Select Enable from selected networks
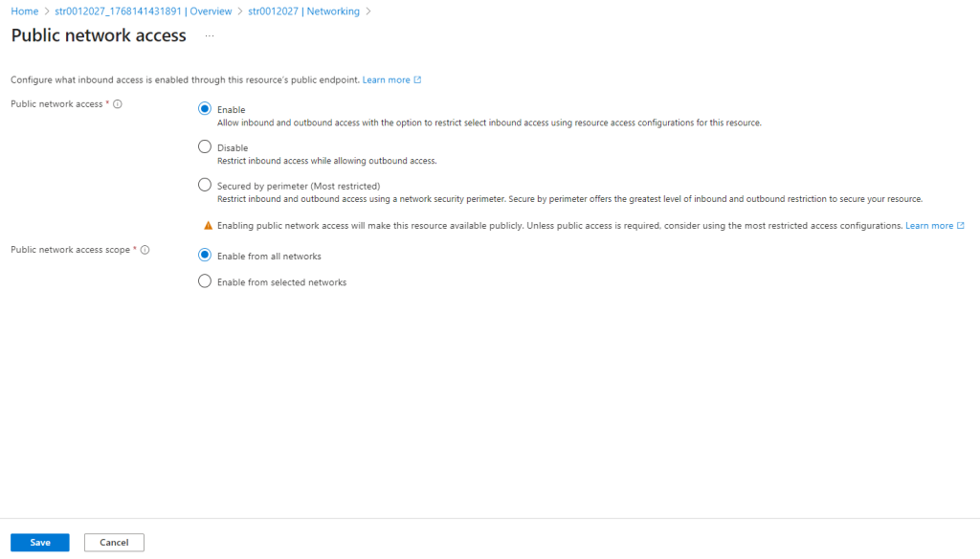Viewport: 980px width, 559px height. 205,281
